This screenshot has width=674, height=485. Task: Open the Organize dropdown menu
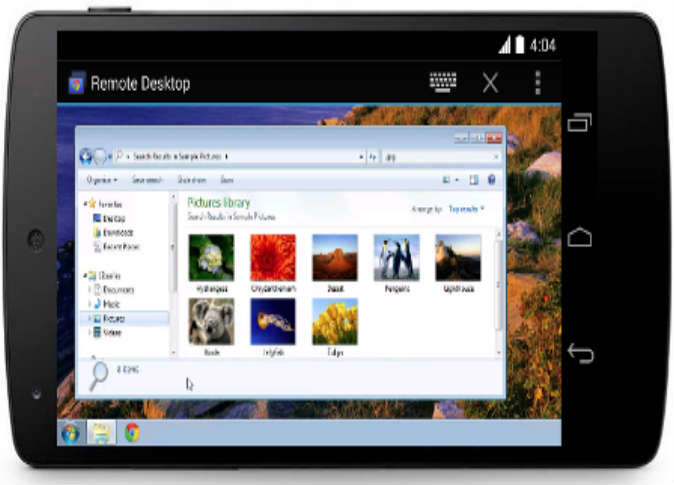coord(101,180)
